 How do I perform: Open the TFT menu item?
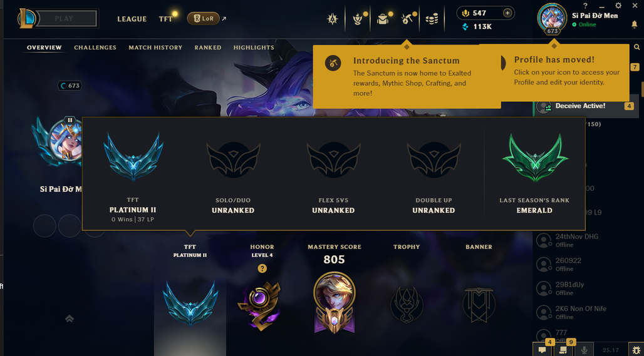tap(166, 19)
